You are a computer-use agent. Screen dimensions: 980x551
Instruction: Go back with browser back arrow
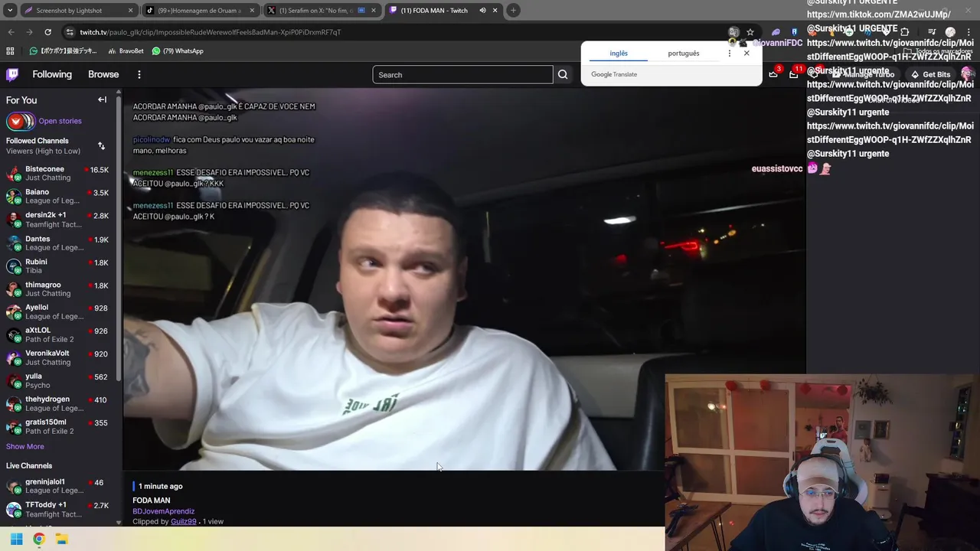[11, 32]
